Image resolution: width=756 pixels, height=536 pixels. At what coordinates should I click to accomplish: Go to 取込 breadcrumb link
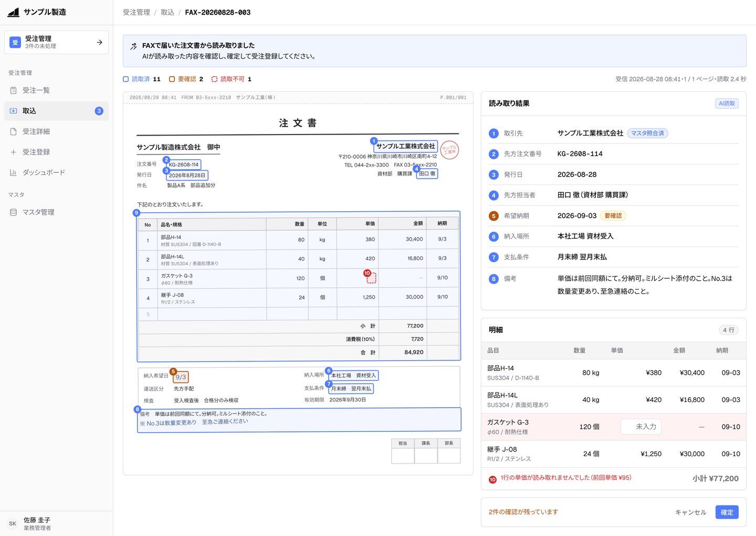point(167,12)
